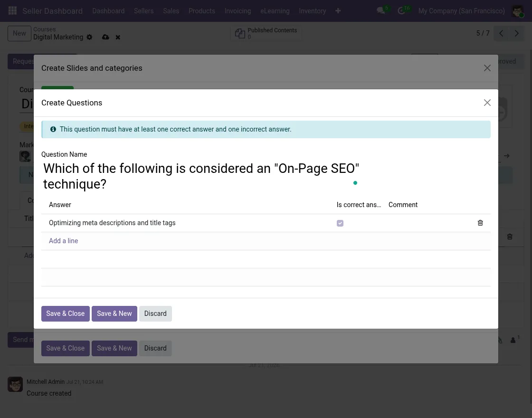Click the 5 / 7 pager counter
The height and width of the screenshot is (418, 532).
point(483,33)
